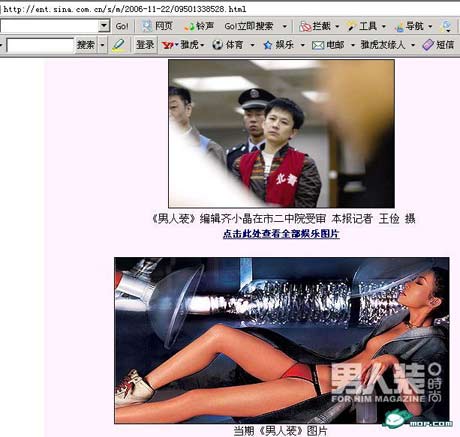The image size is (460, 437).
Task: Click the 体育 sports soccer ball icon
Action: click(x=217, y=45)
